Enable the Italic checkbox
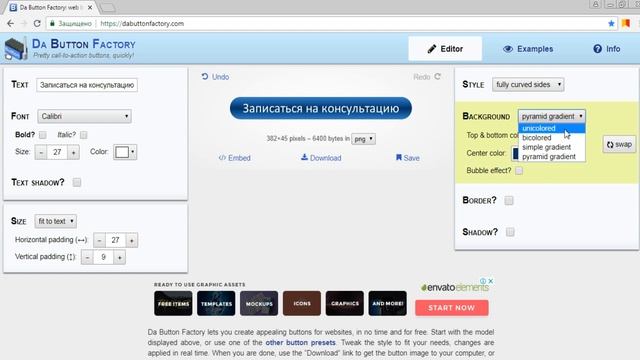640x360 pixels. (84, 135)
